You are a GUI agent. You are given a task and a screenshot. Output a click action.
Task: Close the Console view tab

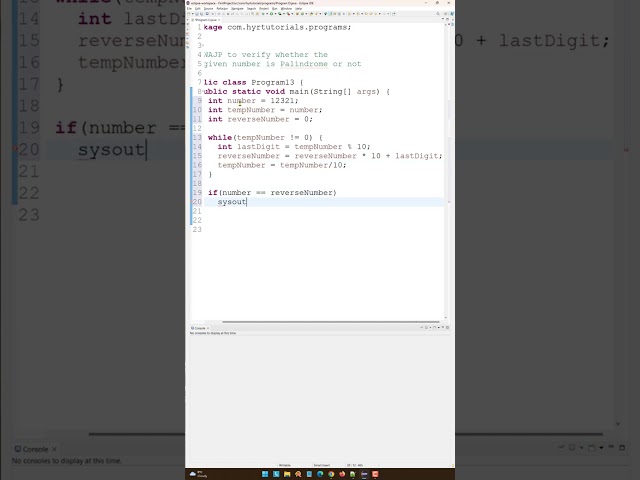click(x=208, y=328)
